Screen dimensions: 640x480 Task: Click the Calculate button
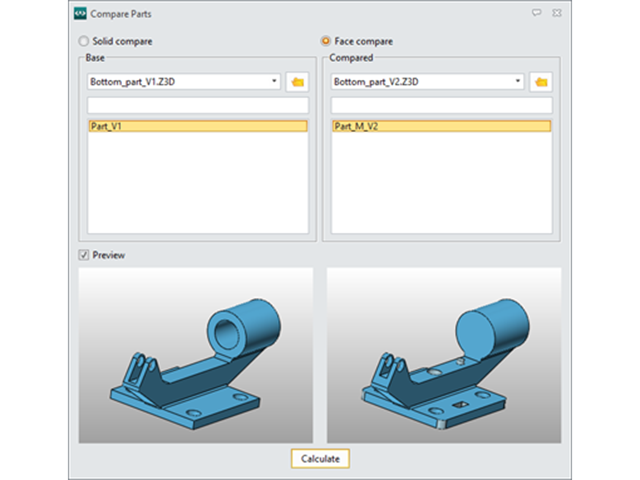pos(320,459)
